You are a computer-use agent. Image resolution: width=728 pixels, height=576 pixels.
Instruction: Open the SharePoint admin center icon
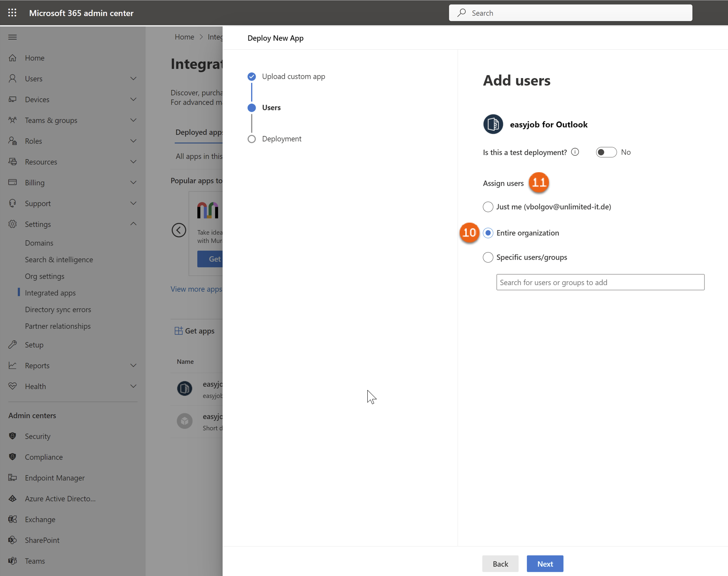12,540
